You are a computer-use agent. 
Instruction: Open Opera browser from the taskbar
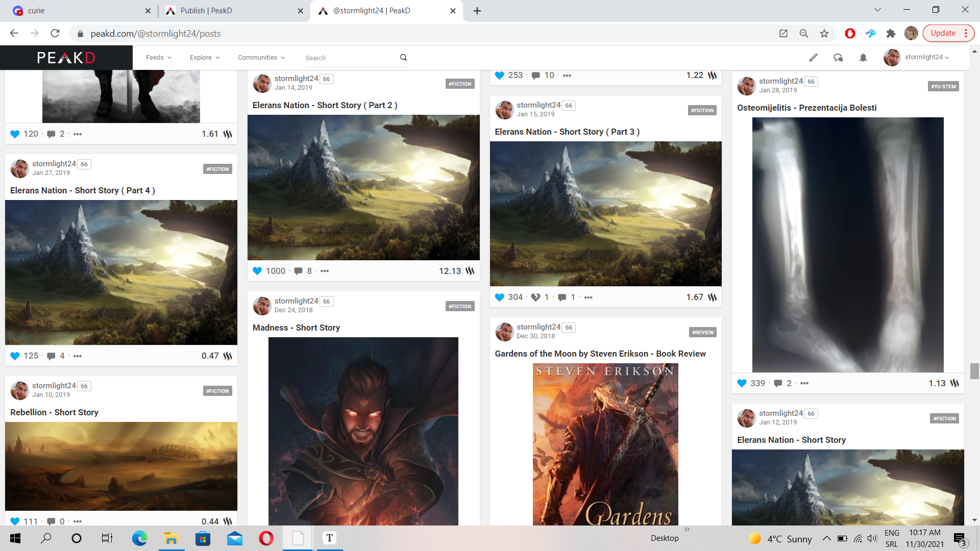pos(266,538)
